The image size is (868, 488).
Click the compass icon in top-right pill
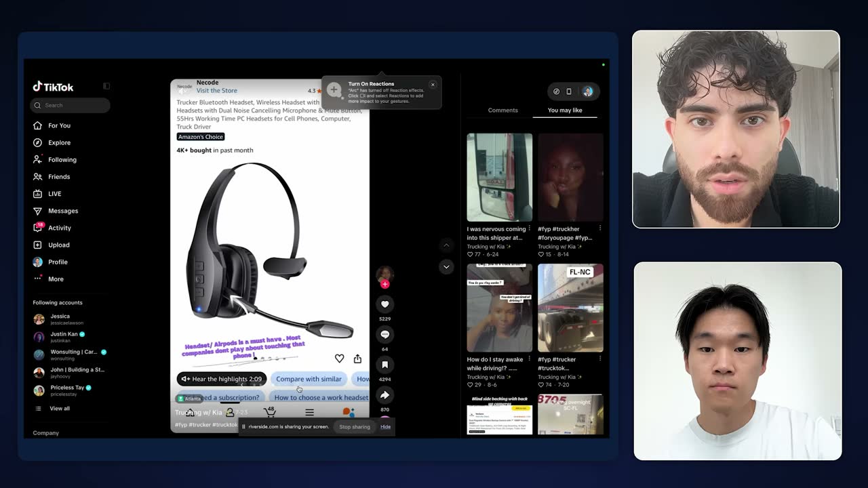tap(557, 91)
